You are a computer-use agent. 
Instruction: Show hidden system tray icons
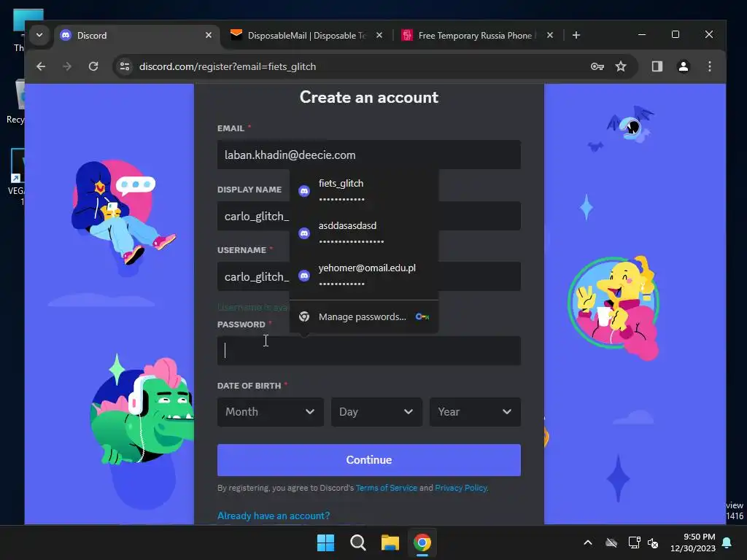tap(588, 542)
